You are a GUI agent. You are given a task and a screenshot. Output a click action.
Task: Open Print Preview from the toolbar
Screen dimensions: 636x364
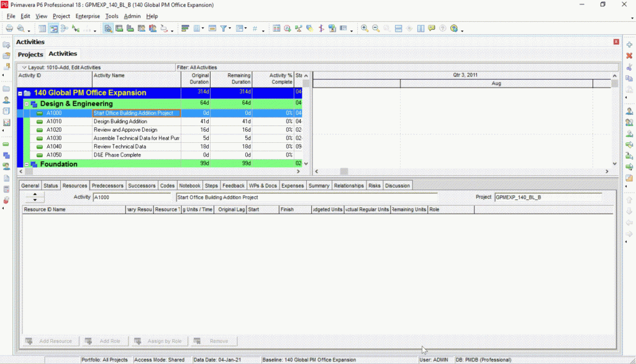20,29
